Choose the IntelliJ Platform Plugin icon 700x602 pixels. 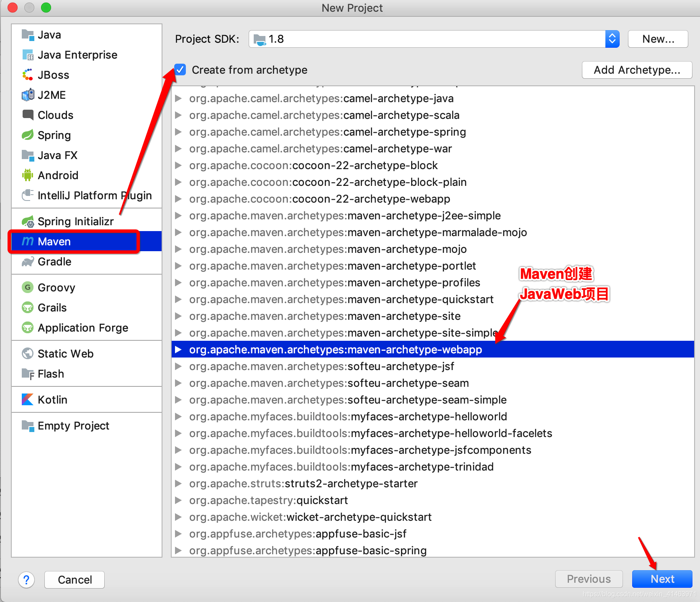tap(28, 196)
